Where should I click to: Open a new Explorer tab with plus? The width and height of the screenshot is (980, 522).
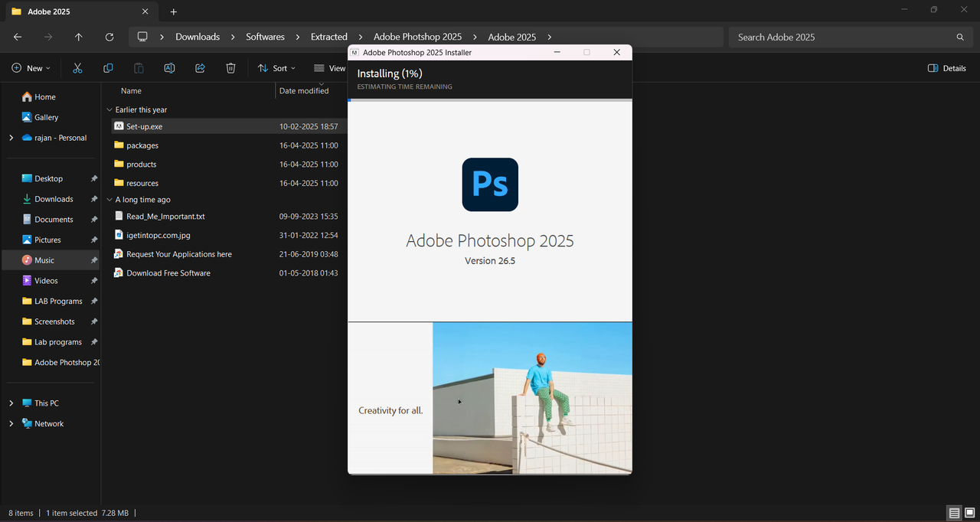click(x=174, y=11)
